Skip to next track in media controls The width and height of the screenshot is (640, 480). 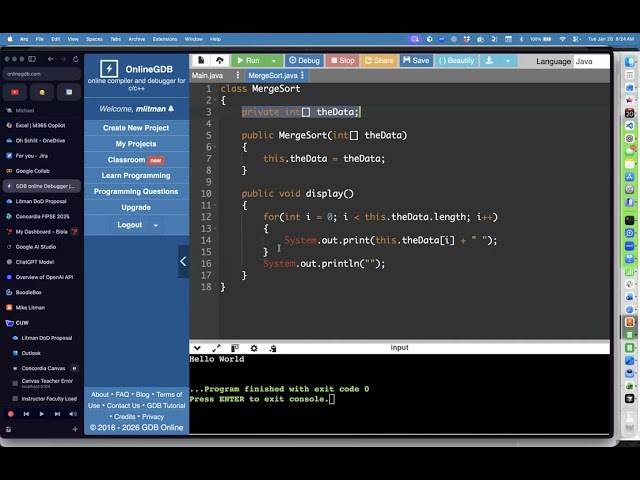(57, 414)
